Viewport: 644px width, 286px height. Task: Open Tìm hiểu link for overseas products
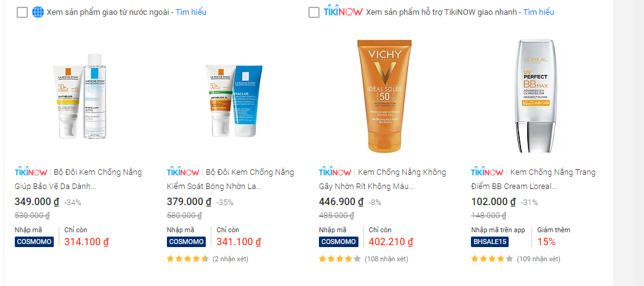coord(191,12)
